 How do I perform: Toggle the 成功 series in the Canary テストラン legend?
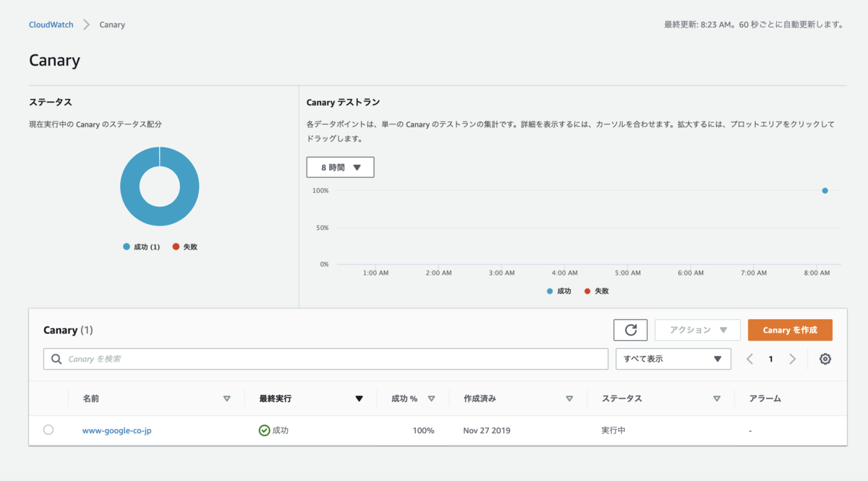pyautogui.click(x=549, y=291)
